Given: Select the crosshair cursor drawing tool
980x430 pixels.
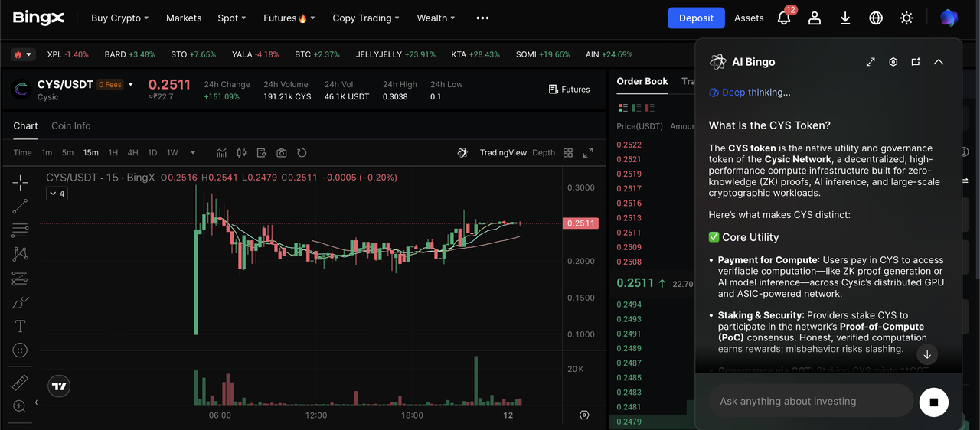Looking at the screenshot, I should (20, 182).
